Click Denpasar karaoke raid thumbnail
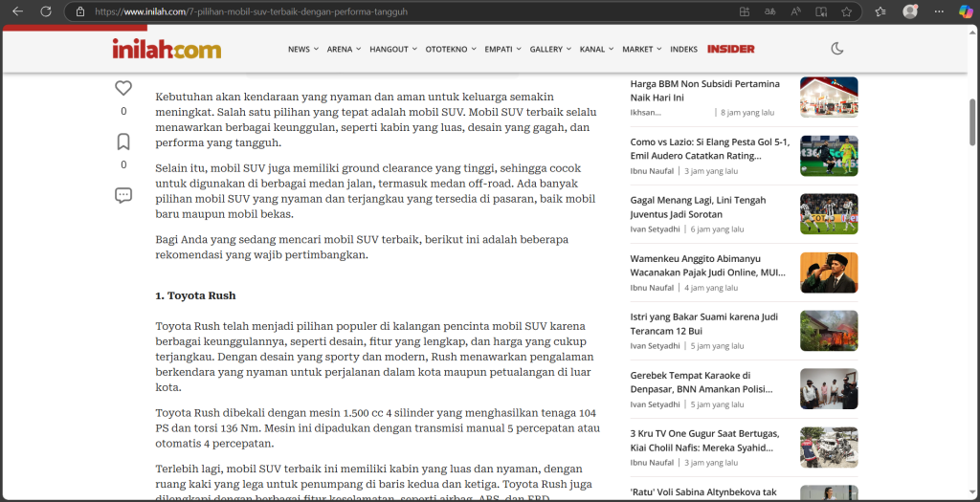Image resolution: width=980 pixels, height=502 pixels. [x=829, y=389]
